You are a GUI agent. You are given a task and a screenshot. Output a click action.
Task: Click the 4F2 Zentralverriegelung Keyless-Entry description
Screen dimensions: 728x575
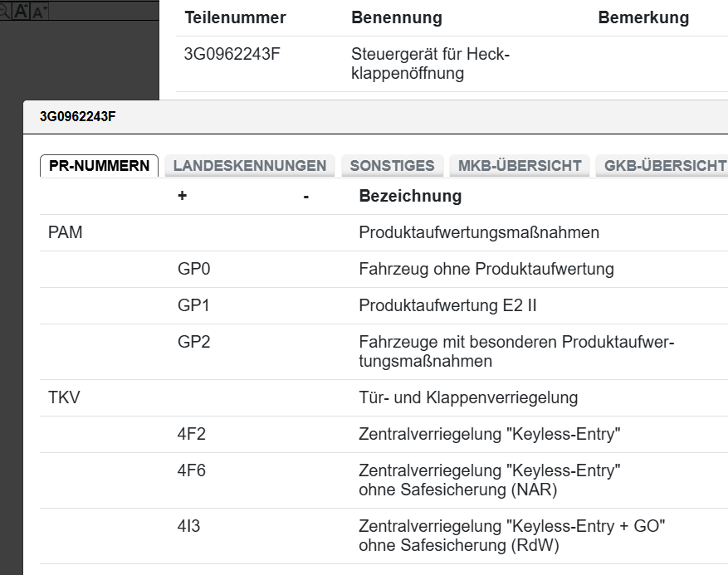pos(490,434)
